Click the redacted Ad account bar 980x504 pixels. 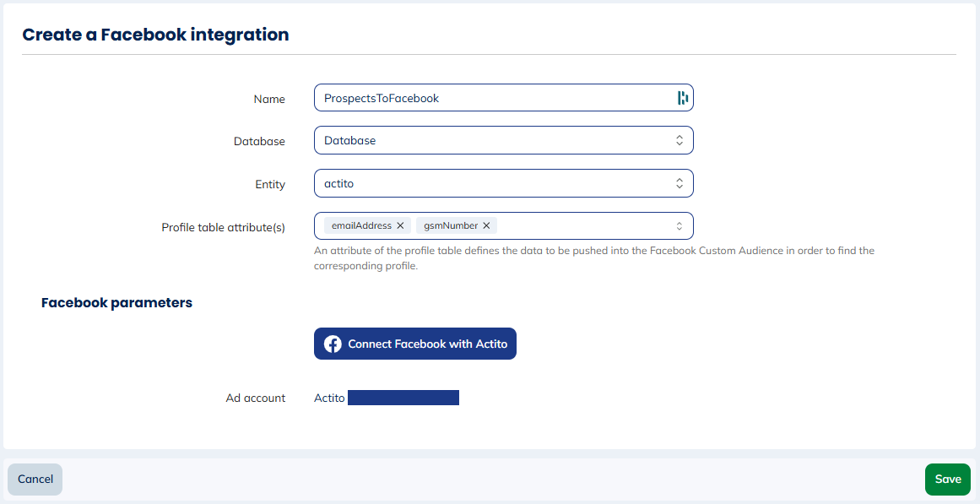pyautogui.click(x=403, y=398)
